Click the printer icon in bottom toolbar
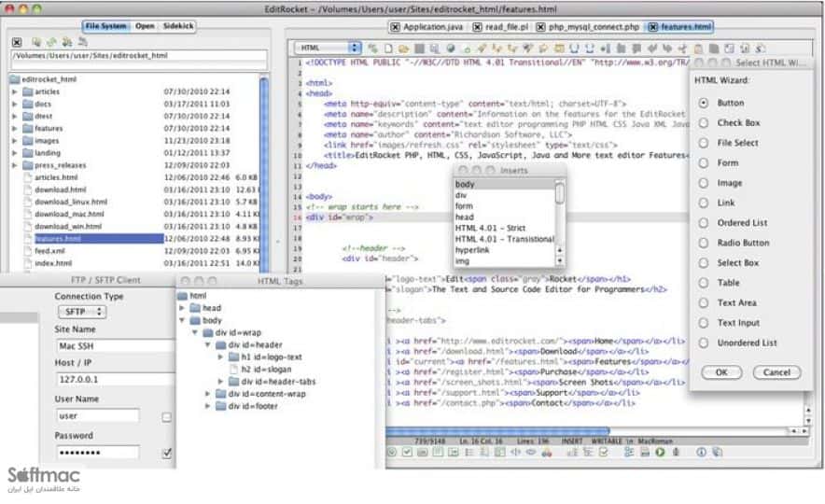 [x=645, y=452]
